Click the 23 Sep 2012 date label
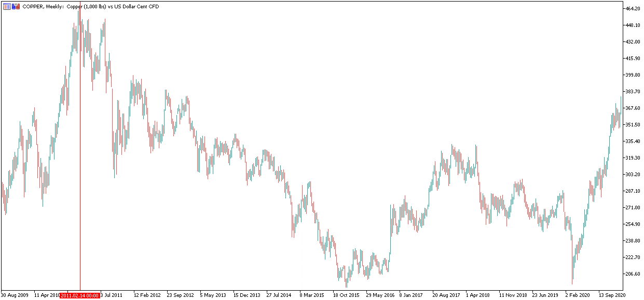The height and width of the screenshot is (300, 644). click(180, 295)
